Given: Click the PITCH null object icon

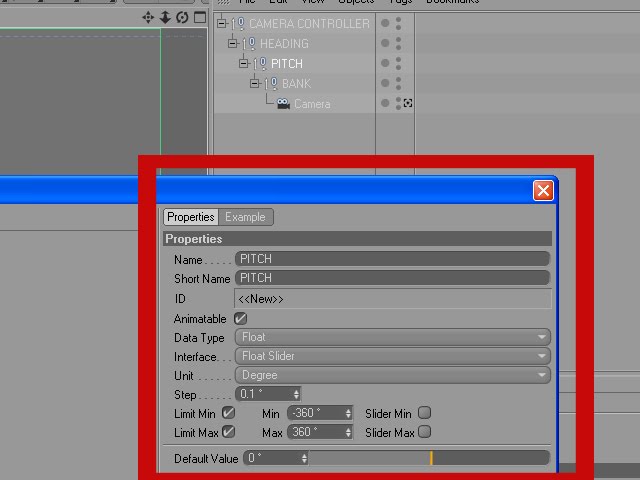Looking at the screenshot, I should [x=260, y=63].
